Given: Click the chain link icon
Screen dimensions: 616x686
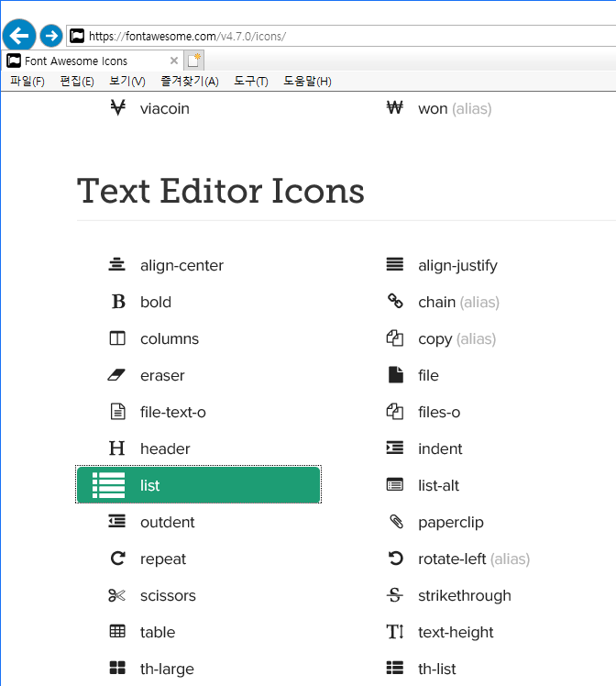Looking at the screenshot, I should point(395,301).
